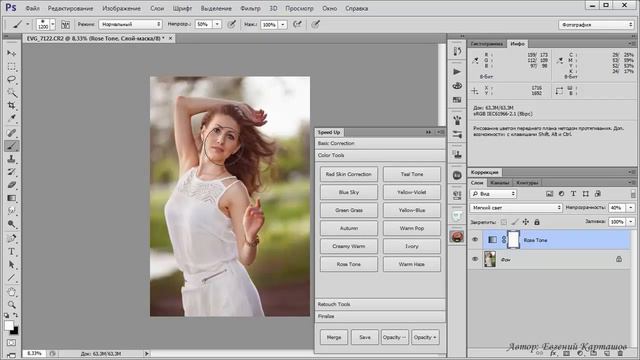Viewport: 640px width, 360px height.
Task: Select the Gradient tool
Action: point(11,198)
